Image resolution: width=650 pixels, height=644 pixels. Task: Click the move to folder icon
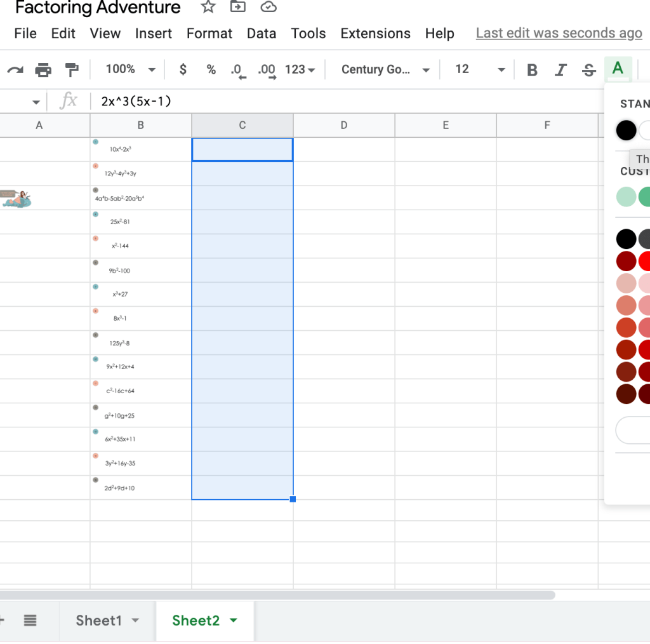pos(237,8)
